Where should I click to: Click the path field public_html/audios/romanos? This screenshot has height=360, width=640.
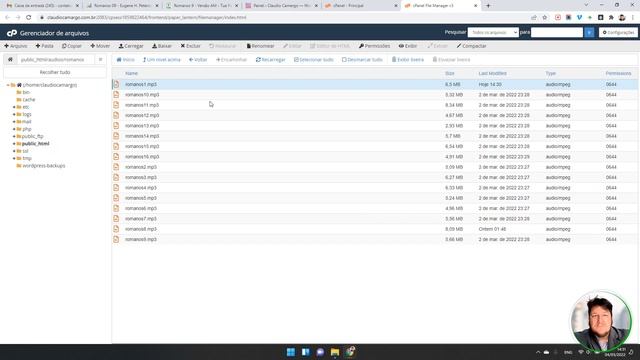click(x=56, y=60)
